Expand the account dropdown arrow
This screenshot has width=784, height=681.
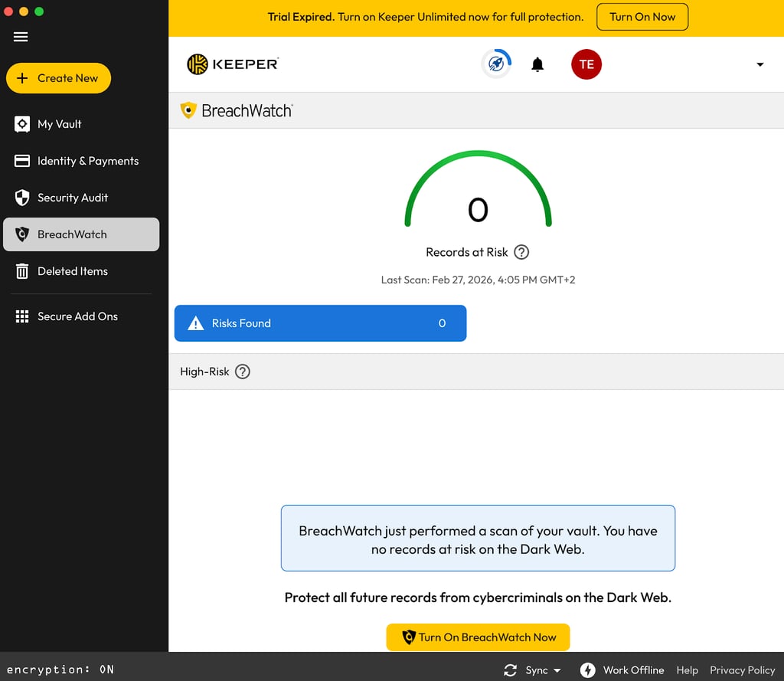pos(760,64)
